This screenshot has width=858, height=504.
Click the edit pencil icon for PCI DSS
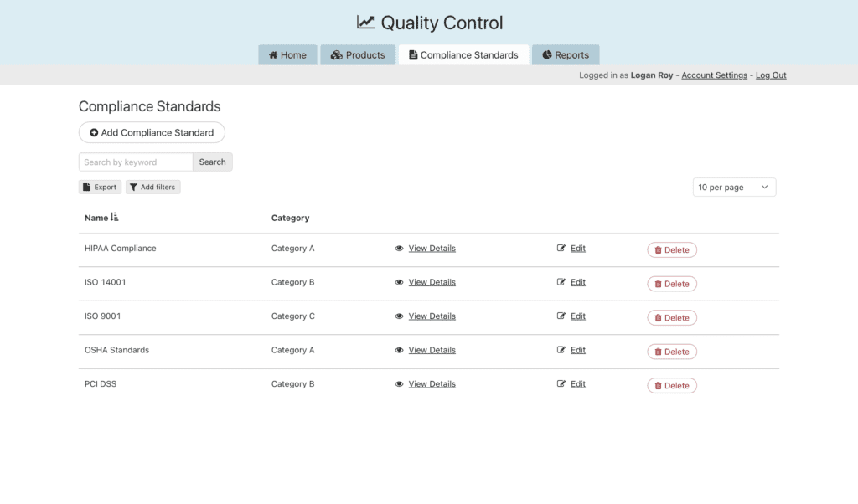point(561,384)
